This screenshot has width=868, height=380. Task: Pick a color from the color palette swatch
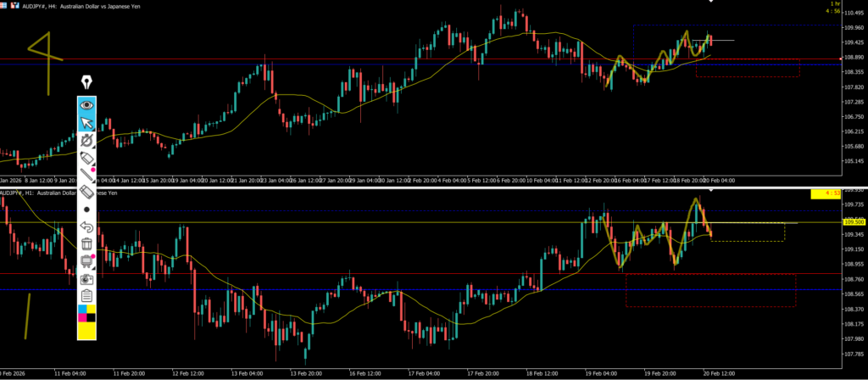(x=86, y=317)
